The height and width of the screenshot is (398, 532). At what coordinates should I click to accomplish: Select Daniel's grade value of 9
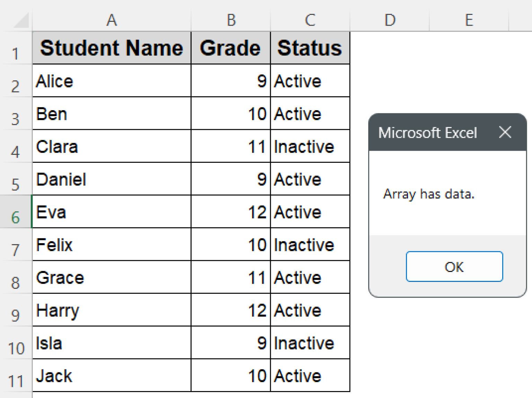coord(230,179)
